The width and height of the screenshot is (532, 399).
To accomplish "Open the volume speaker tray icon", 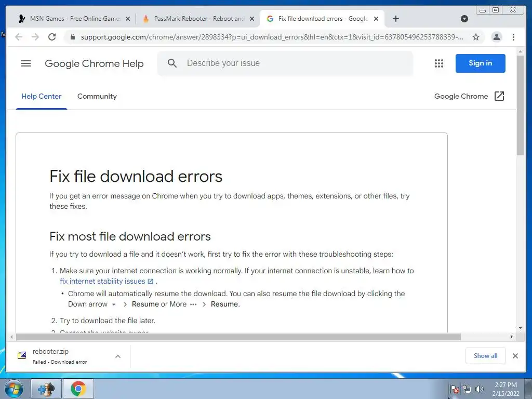I will coord(479,390).
